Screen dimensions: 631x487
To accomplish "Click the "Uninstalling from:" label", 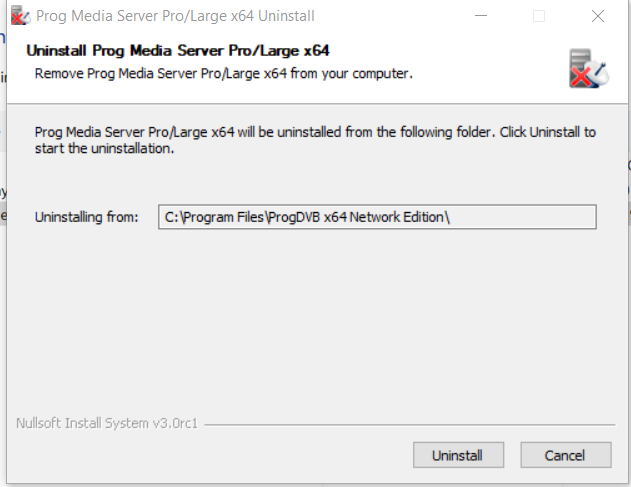I will pyautogui.click(x=86, y=217).
